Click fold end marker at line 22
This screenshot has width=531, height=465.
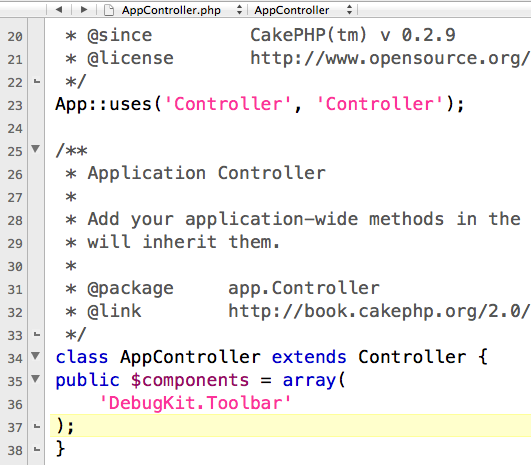point(37,82)
